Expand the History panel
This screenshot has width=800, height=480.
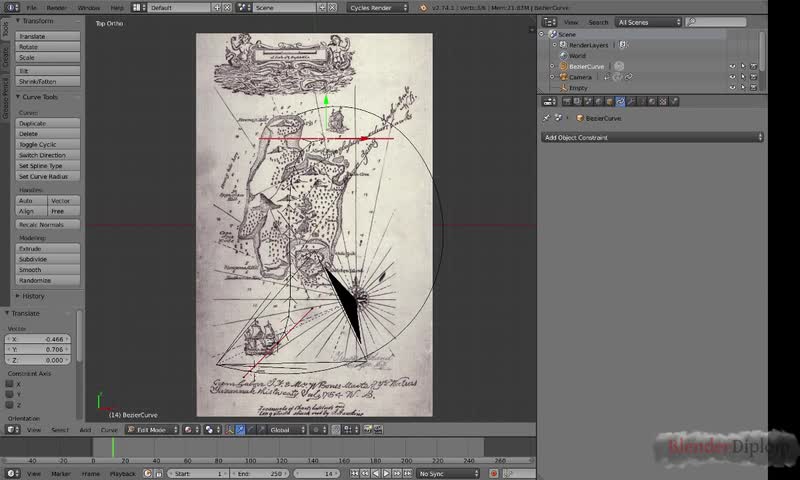(x=18, y=296)
